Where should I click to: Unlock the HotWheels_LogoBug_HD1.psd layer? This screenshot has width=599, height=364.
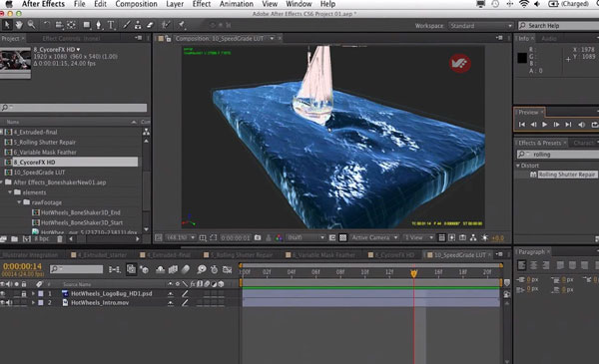(x=24, y=294)
